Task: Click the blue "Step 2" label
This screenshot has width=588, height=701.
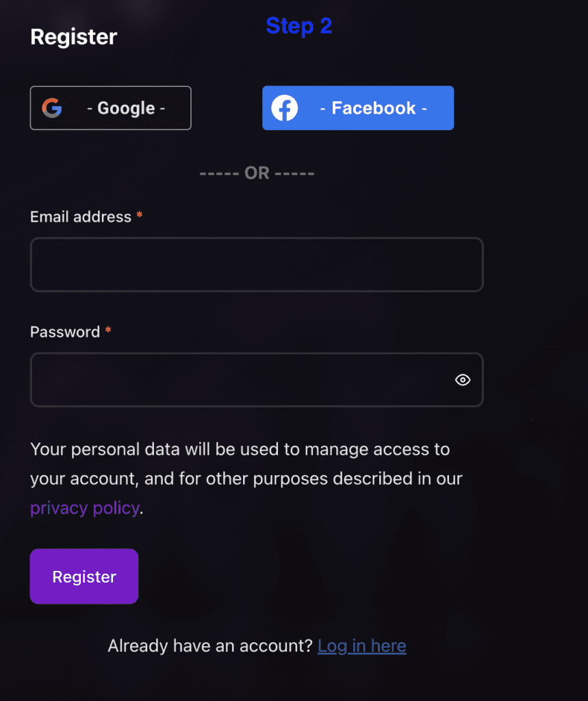Action: coord(298,26)
